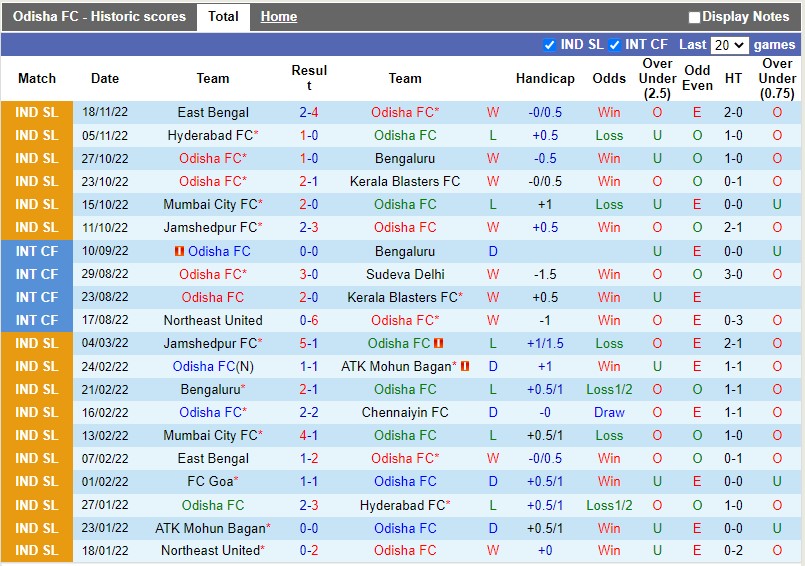Click Odisha FC(N) on 24/02/22 row
Viewport: 805px width, 566px height.
coord(213,366)
